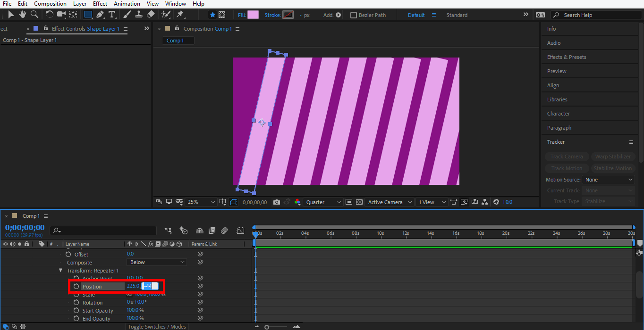Open the Graph Editor in timeline
The image size is (644, 330).
tap(240, 231)
